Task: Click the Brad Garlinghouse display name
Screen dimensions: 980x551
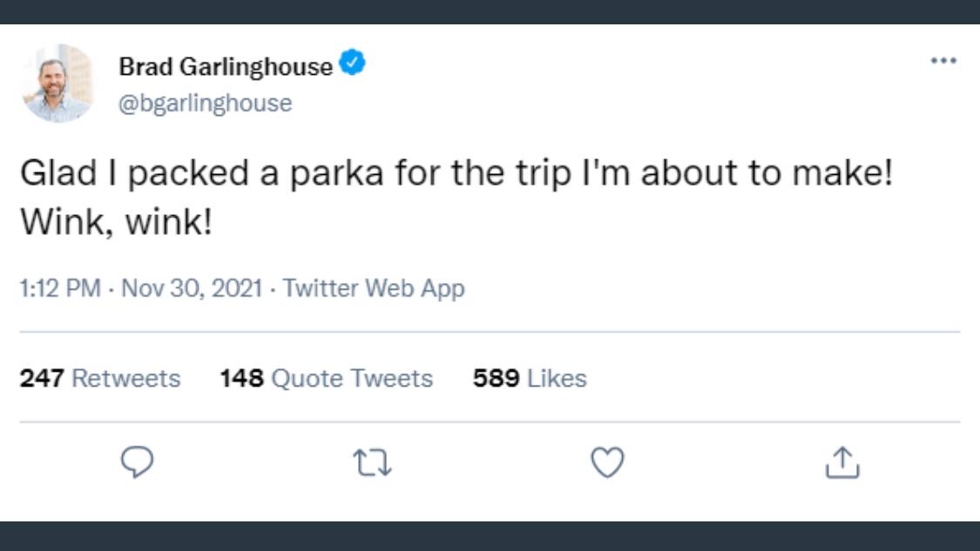Action: click(x=226, y=66)
